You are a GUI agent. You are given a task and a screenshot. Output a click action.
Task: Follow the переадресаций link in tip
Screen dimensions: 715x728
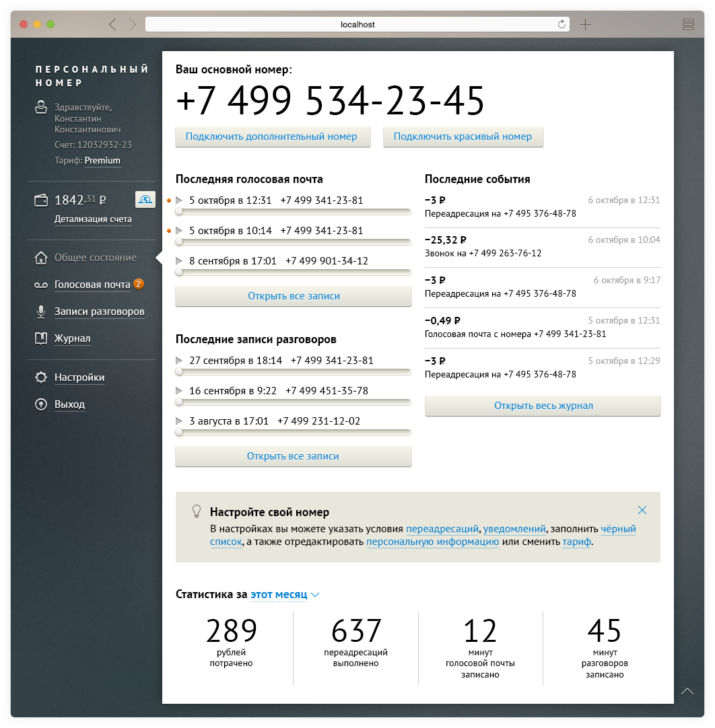pyautogui.click(x=442, y=529)
